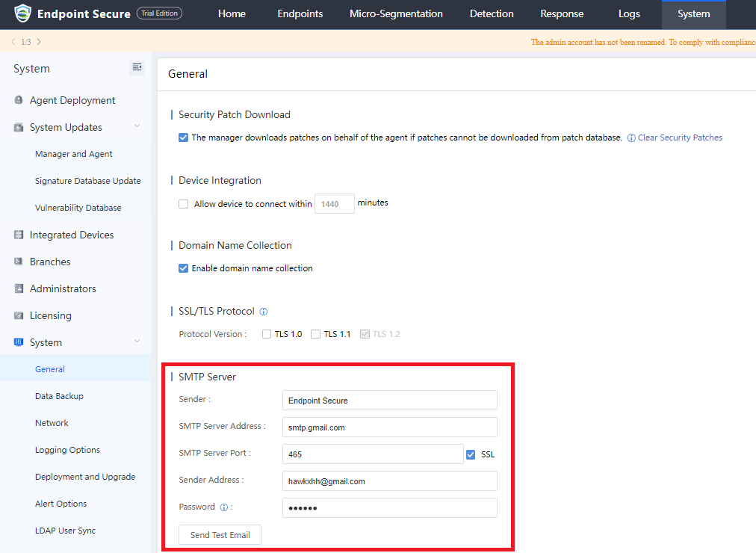This screenshot has width=756, height=553.
Task: Open the Logs tab
Action: (629, 14)
